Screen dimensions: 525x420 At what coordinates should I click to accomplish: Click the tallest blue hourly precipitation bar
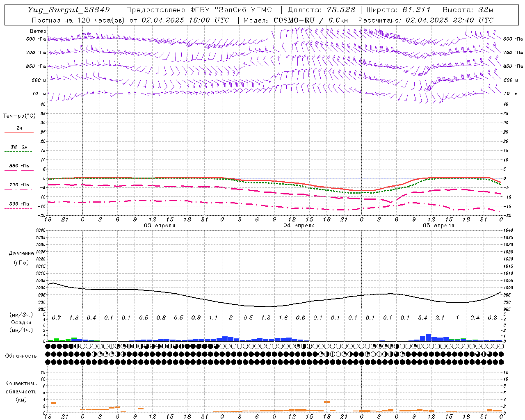click(428, 338)
